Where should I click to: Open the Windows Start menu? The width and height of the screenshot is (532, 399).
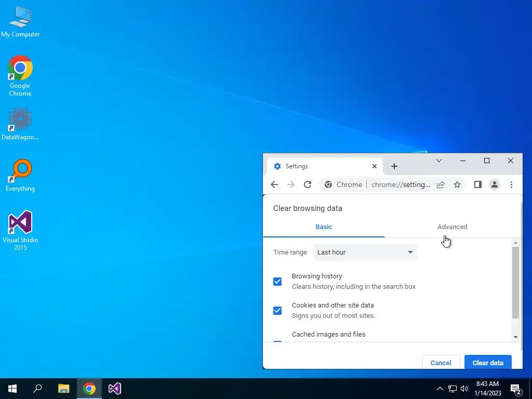(12, 389)
